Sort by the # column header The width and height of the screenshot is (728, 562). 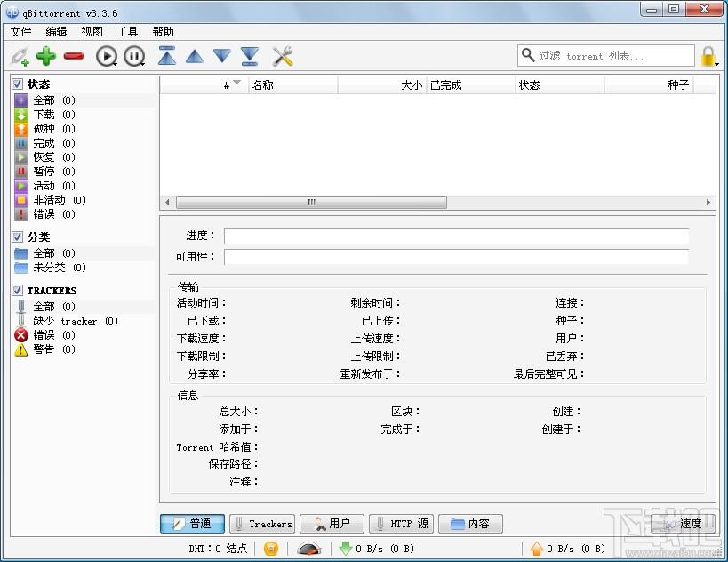point(204,85)
